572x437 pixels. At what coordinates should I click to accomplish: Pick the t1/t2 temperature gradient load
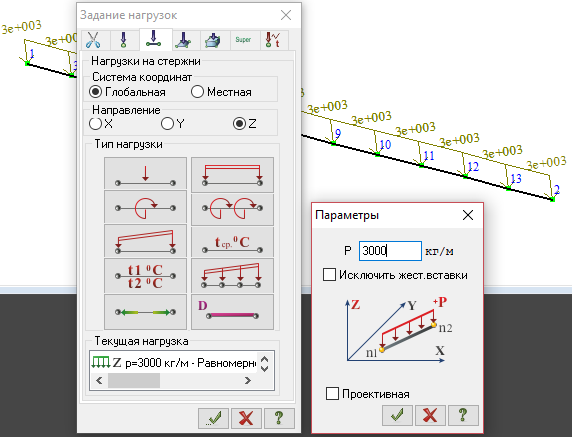coord(145,276)
